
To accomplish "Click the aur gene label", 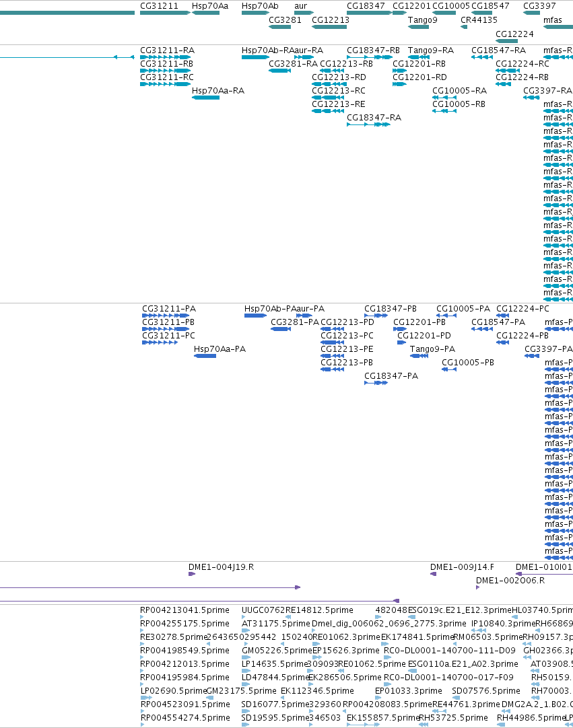I will click(x=301, y=6).
